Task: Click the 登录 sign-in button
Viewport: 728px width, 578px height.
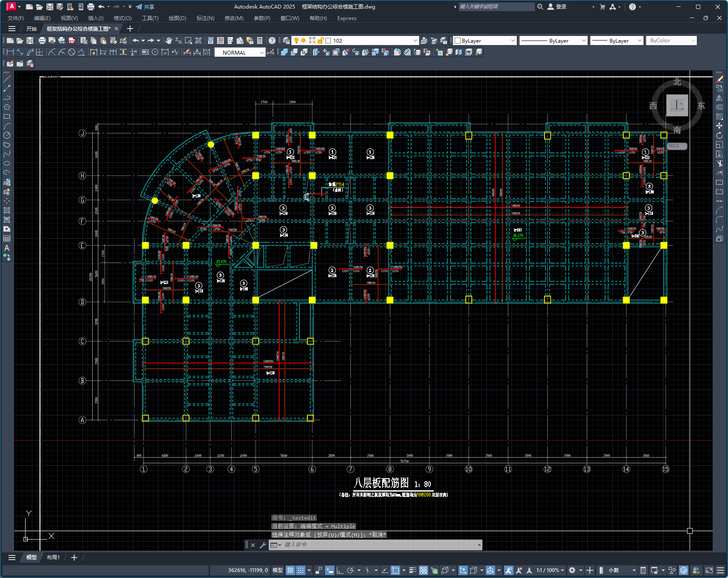Action: tap(557, 7)
